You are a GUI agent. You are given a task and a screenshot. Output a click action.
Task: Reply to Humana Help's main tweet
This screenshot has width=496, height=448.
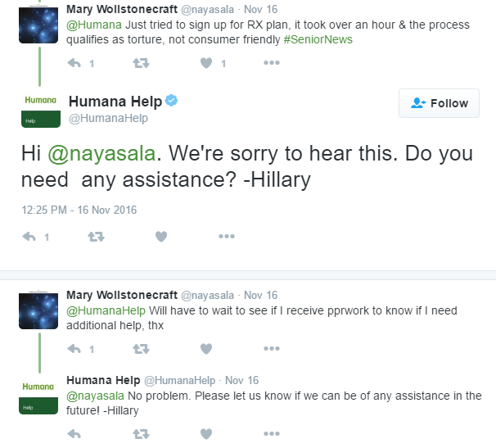29,237
